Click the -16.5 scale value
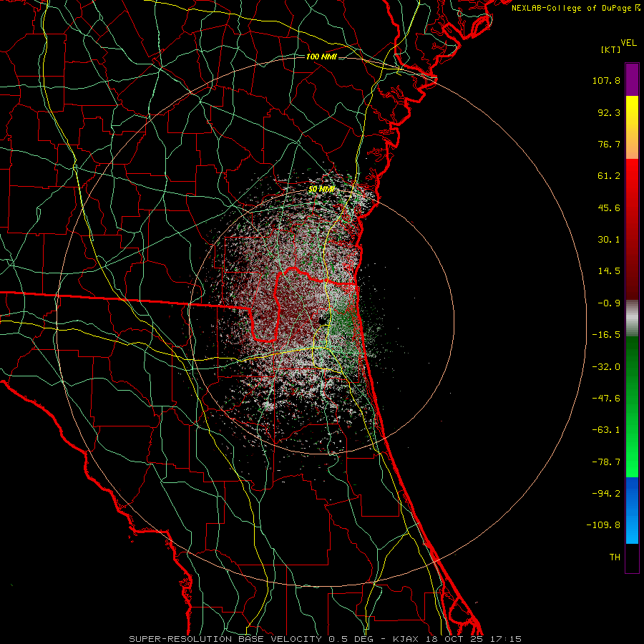The image size is (644, 644). 606,335
